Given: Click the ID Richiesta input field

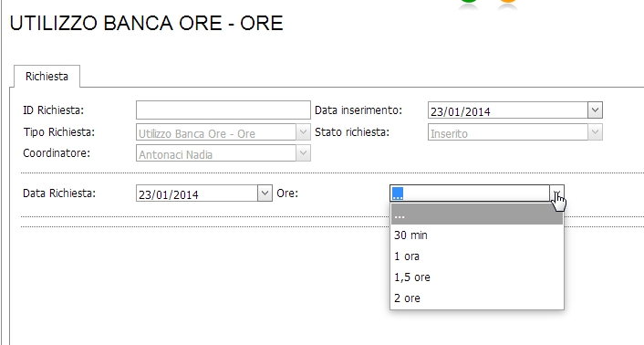Looking at the screenshot, I should (x=223, y=110).
